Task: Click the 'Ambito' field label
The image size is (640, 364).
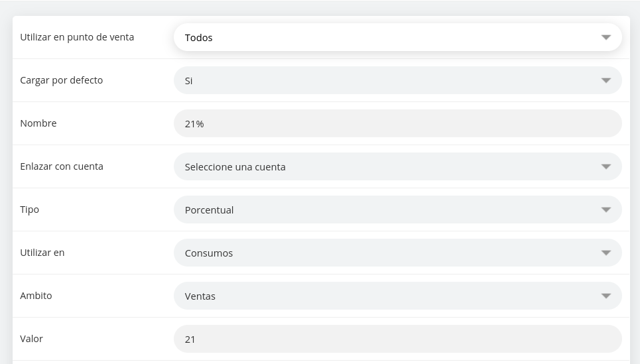Action: (36, 296)
